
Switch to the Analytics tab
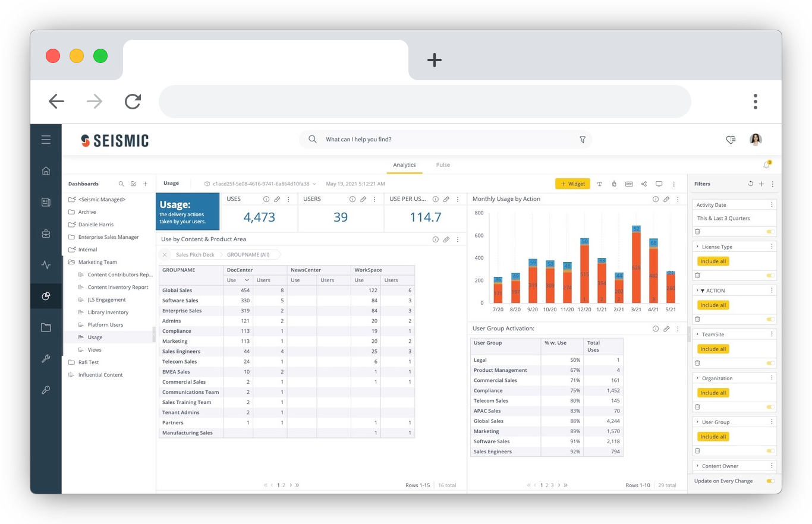pyautogui.click(x=404, y=165)
